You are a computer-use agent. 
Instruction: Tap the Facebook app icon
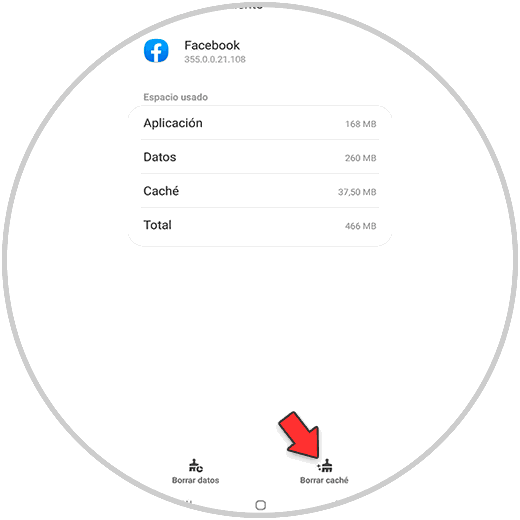pyautogui.click(x=156, y=51)
